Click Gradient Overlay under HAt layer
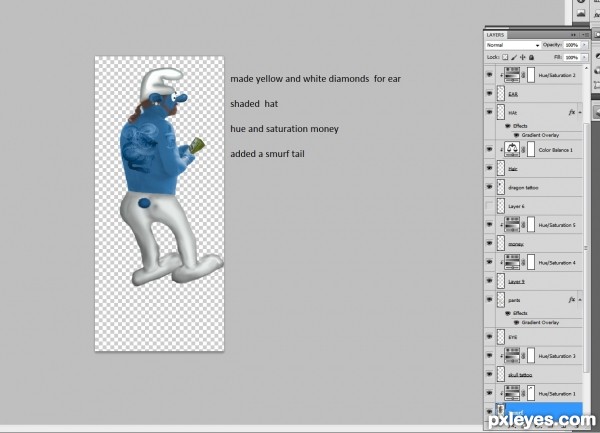600x433 pixels. click(540, 135)
